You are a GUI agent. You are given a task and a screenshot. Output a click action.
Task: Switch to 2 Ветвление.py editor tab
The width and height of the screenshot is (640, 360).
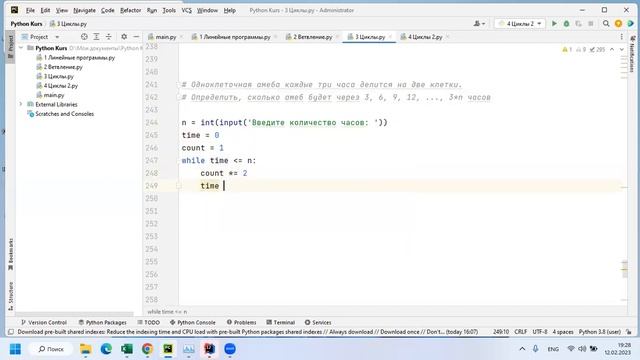pos(313,37)
